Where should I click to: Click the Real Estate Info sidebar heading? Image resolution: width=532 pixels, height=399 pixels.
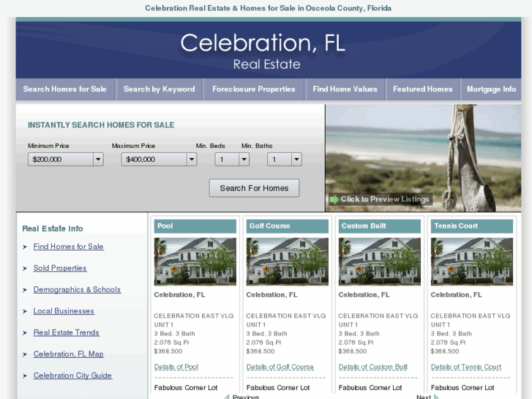[x=53, y=228]
